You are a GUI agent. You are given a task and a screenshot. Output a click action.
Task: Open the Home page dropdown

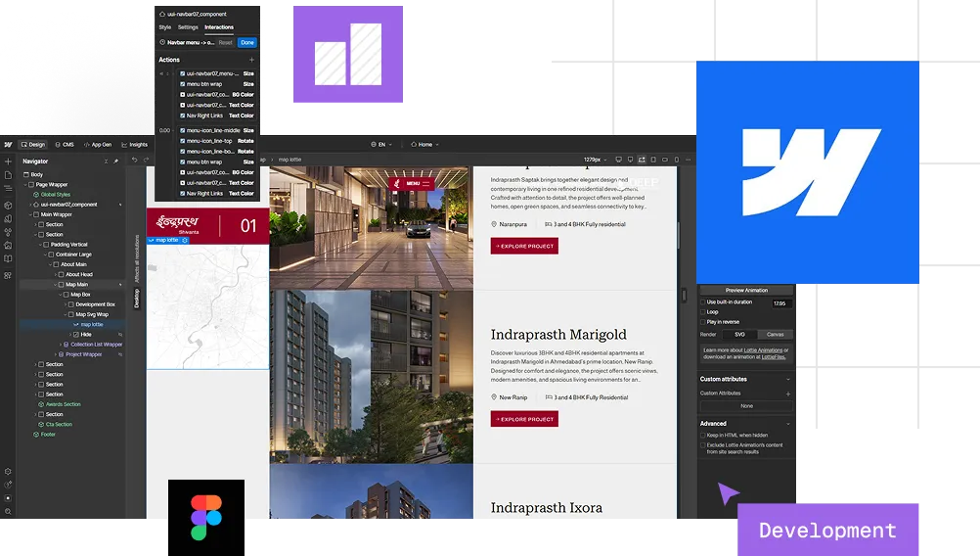[425, 145]
